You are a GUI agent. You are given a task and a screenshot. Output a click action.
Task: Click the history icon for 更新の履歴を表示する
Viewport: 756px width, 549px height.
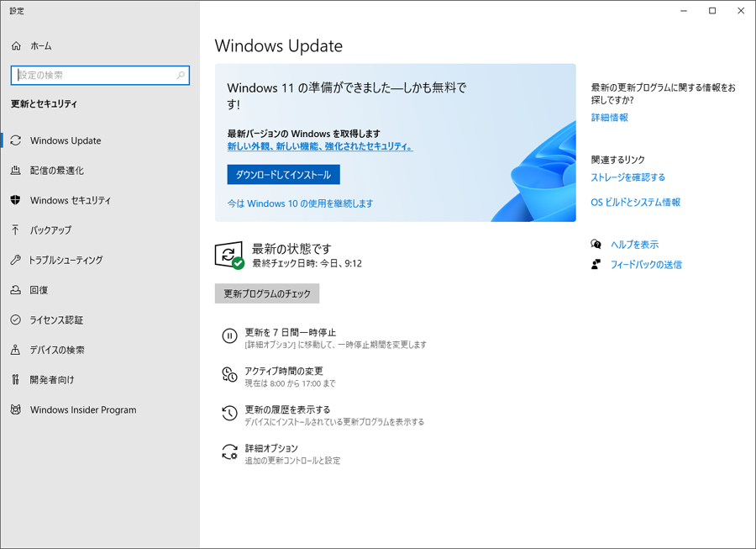point(229,413)
